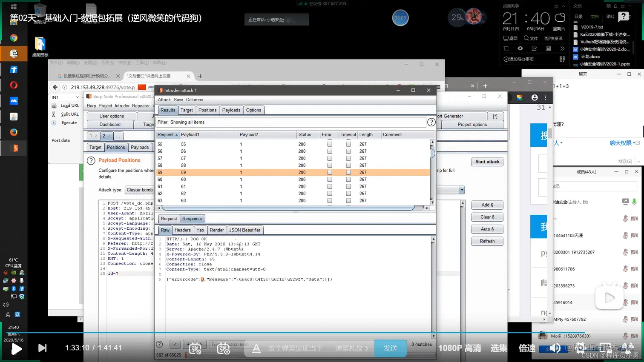Collapse the documents widget chevron
The image size is (644, 362).
(x=630, y=6)
